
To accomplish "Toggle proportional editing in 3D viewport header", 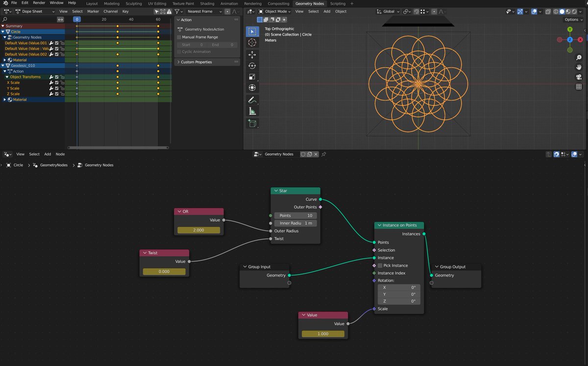I will coord(433,11).
